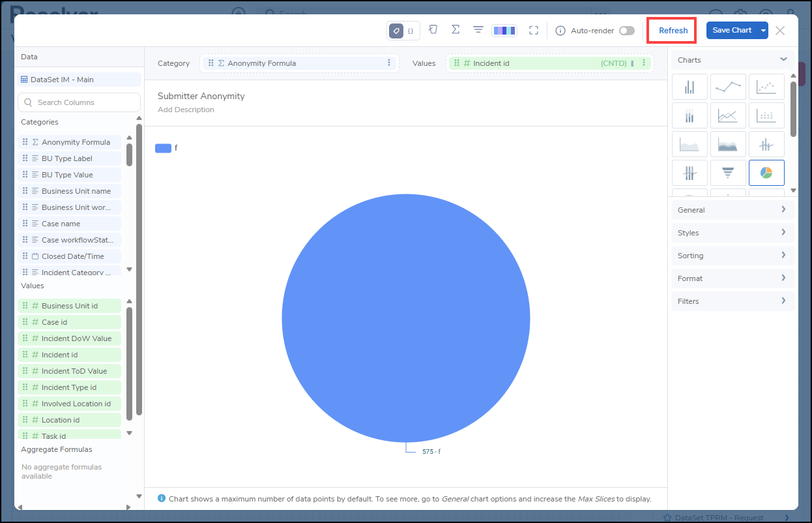This screenshot has width=812, height=523.
Task: Click the Refresh button
Action: click(x=673, y=31)
